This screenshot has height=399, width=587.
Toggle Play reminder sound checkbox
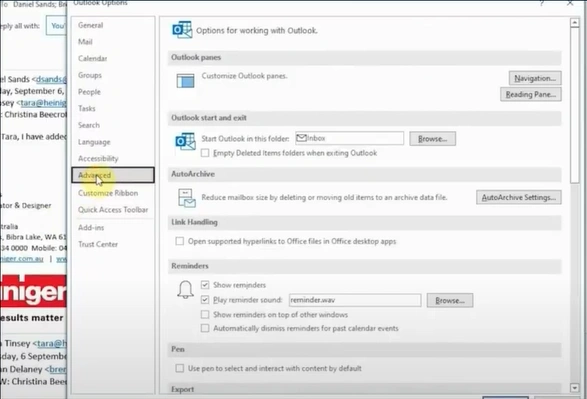click(x=205, y=300)
